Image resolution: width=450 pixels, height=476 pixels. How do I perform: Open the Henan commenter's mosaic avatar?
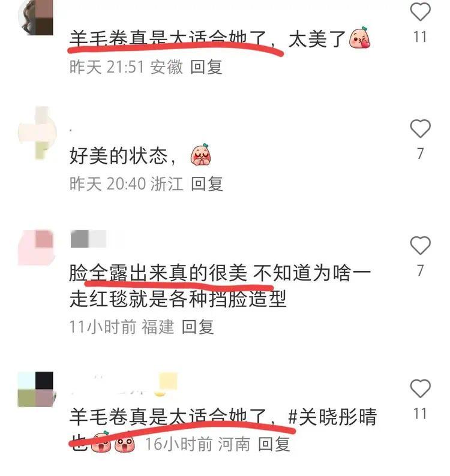(x=35, y=389)
